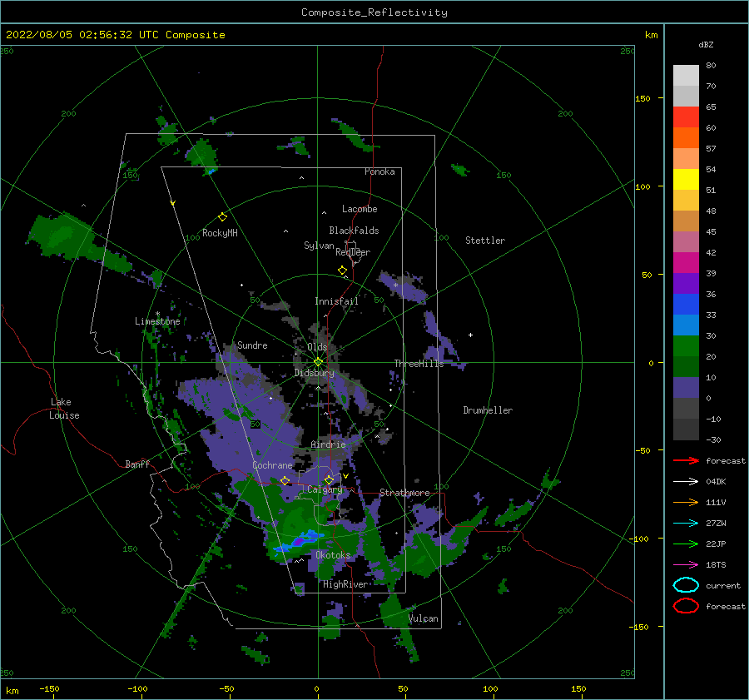Click yellow diamond marker below RedDeer

[x=342, y=270]
